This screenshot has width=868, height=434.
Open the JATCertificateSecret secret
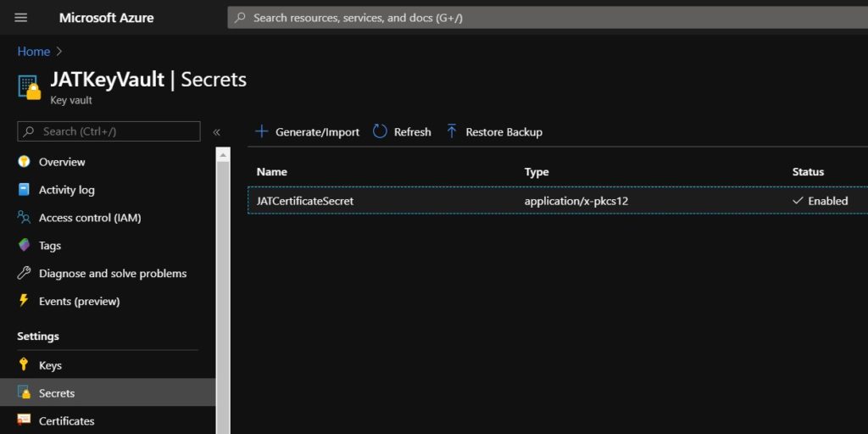coord(305,201)
